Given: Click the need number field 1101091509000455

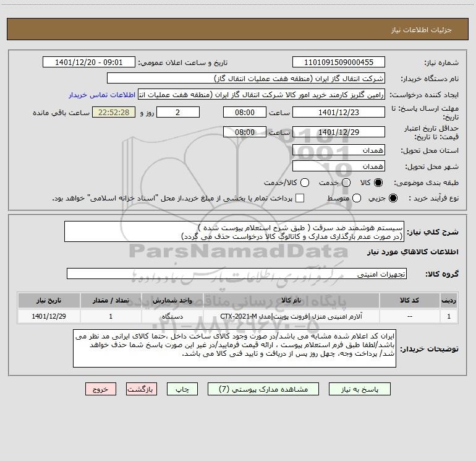Looking at the screenshot, I should pos(339,62).
